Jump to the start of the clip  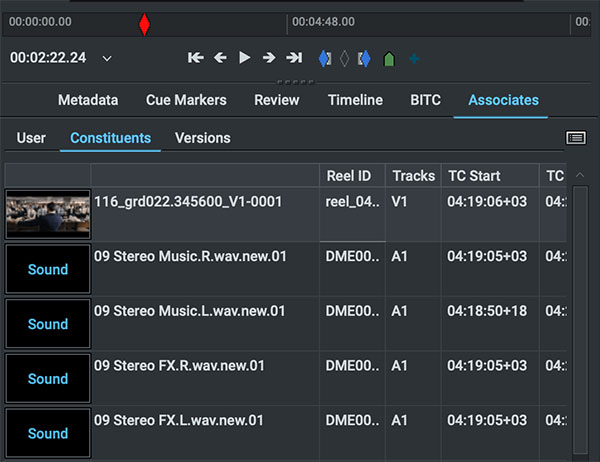pyautogui.click(x=196, y=58)
